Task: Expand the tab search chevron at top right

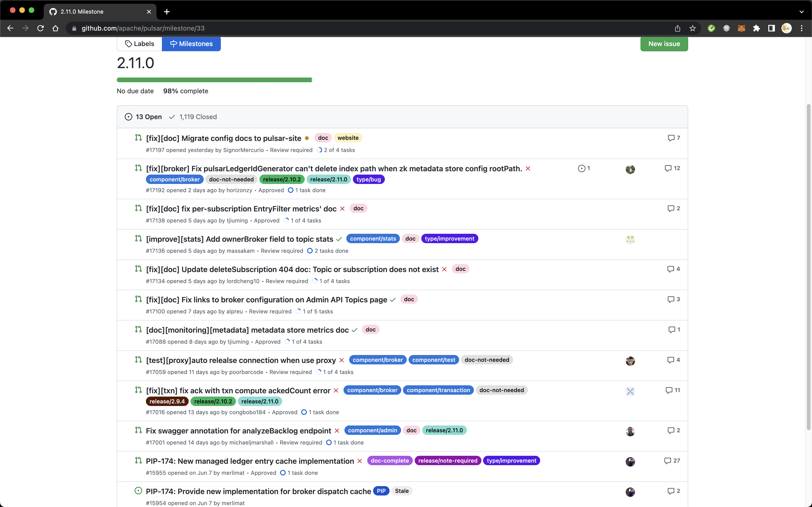Action: pyautogui.click(x=802, y=12)
